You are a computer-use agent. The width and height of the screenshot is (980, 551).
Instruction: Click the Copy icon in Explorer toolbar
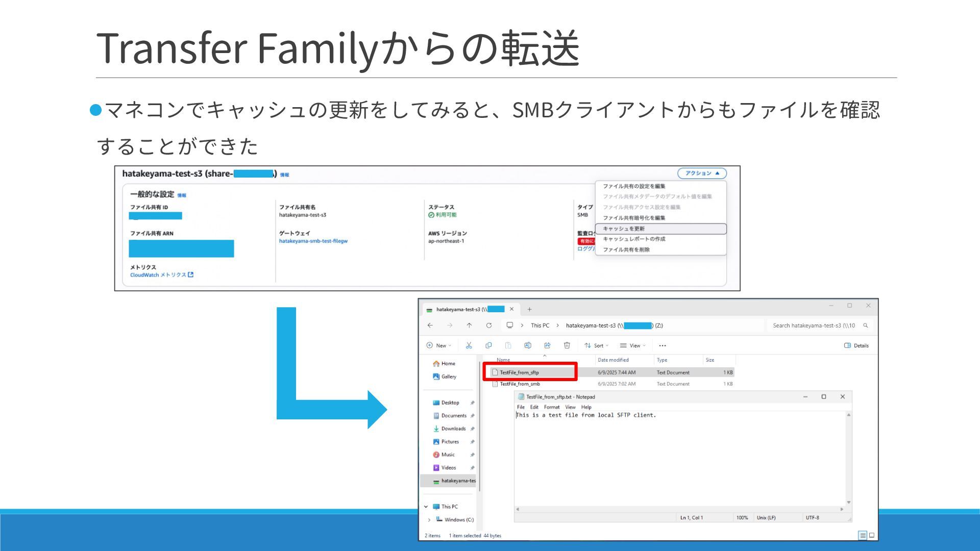point(488,345)
